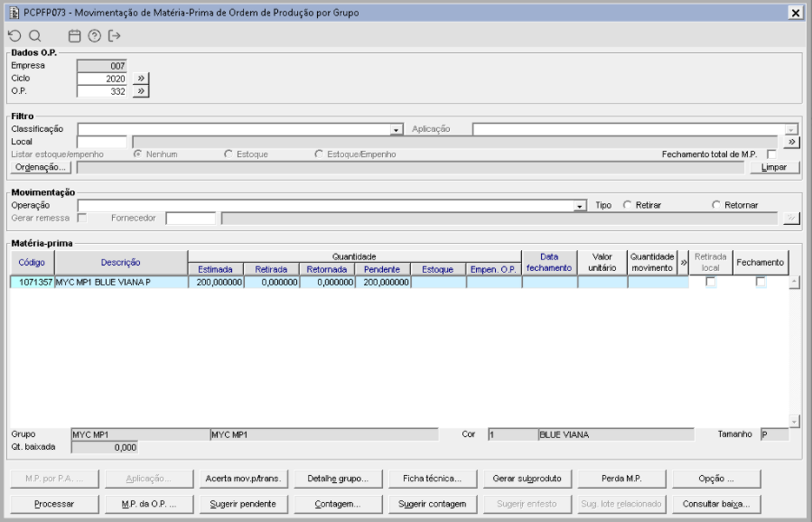Select MYC MP1 BLUE VIANA P cell
Viewport: 812px width, 522px height.
tap(121, 283)
